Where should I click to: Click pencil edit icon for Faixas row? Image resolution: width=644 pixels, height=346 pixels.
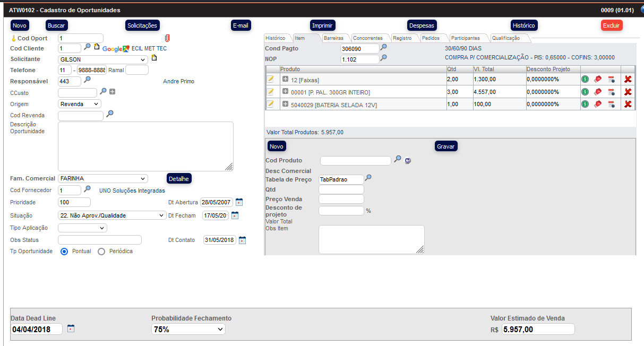[271, 79]
